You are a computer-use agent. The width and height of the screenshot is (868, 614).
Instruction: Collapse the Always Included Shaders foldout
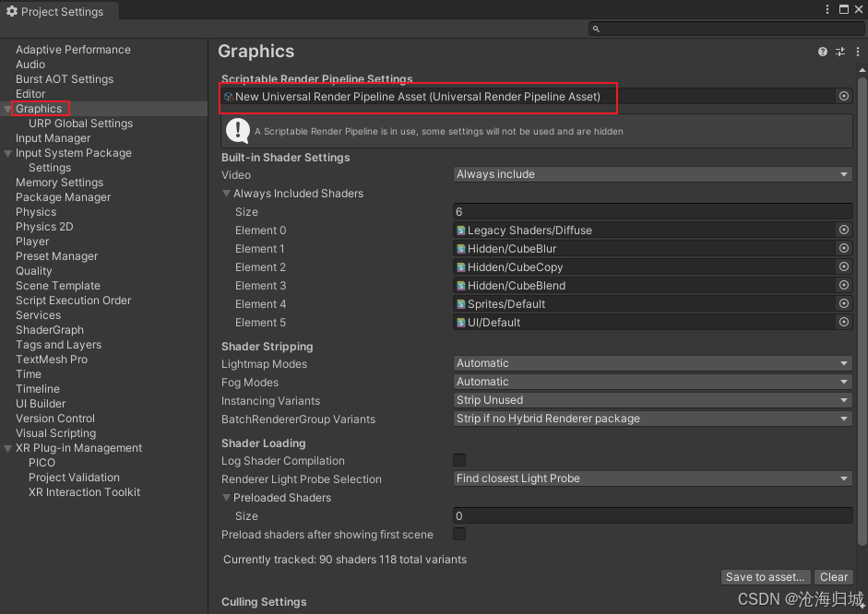click(x=226, y=194)
